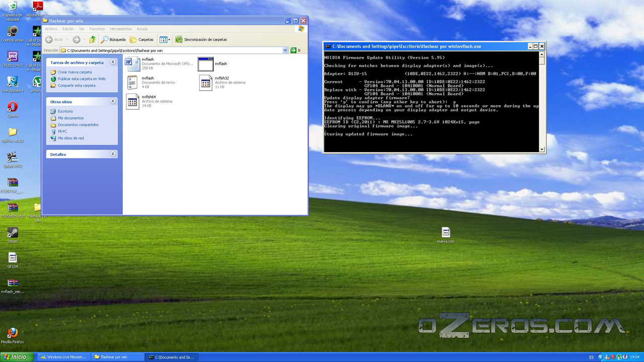644x362 pixels.
Task: Click the Atrás back button
Action: (x=54, y=40)
